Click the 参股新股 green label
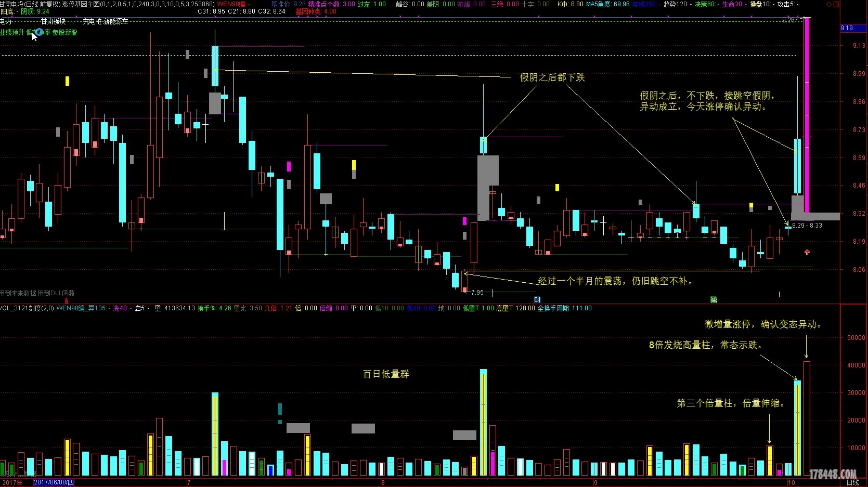 click(x=64, y=32)
